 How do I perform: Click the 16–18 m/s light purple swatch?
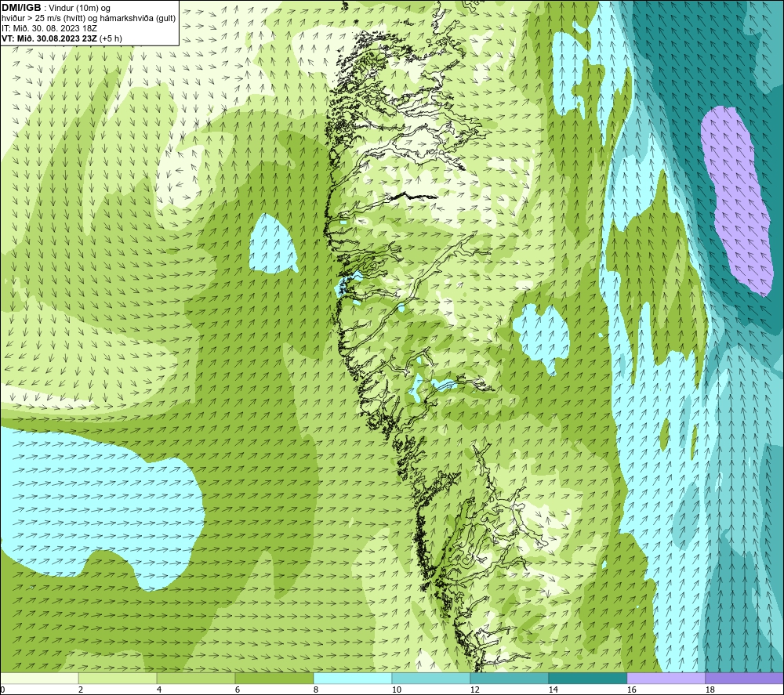[666, 678]
